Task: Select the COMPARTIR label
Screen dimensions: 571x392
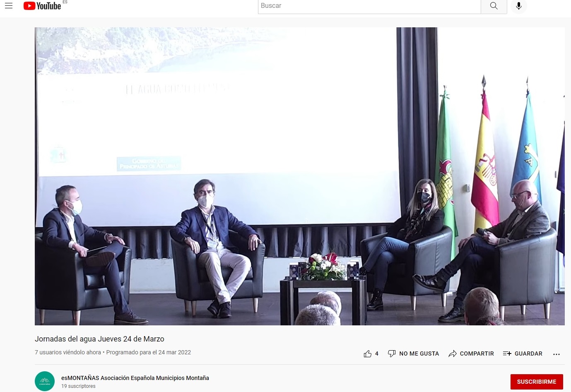Action: point(477,354)
